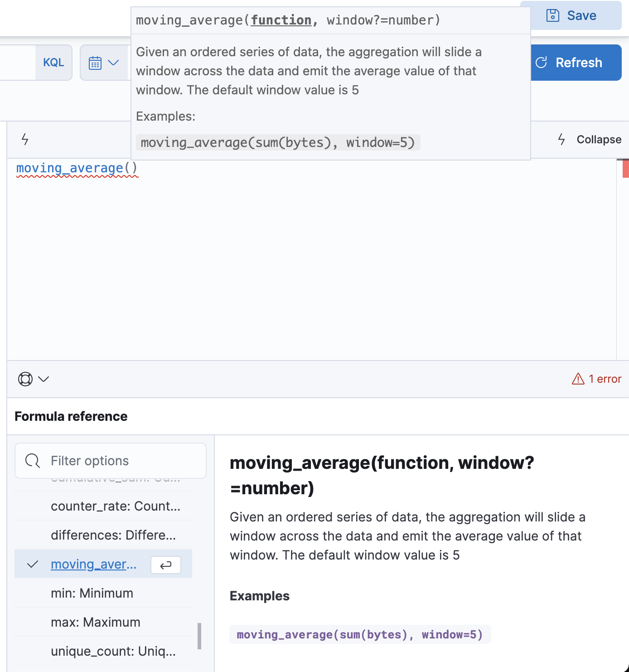
Task: Click the example code moving_average(sum(bytes), window=5) in reference
Action: coord(360,634)
